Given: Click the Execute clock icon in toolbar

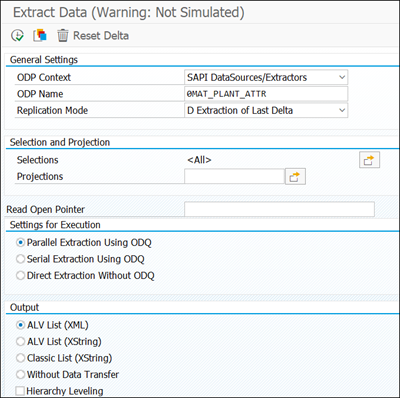Looking at the screenshot, I should pos(17,35).
